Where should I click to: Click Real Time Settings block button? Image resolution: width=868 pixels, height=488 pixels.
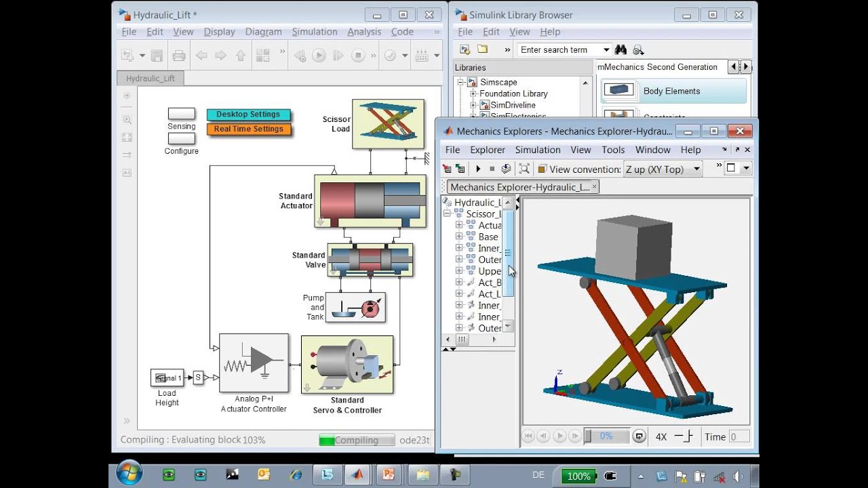pyautogui.click(x=249, y=129)
